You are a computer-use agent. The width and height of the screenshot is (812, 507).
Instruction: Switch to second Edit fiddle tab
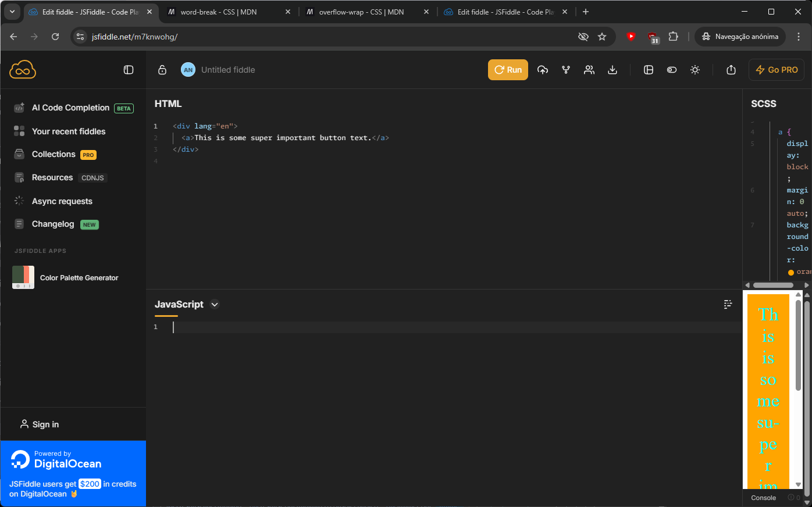tap(505, 12)
